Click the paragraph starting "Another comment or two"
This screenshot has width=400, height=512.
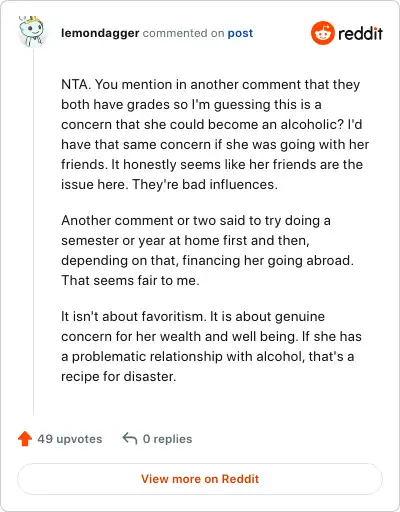pyautogui.click(x=207, y=250)
